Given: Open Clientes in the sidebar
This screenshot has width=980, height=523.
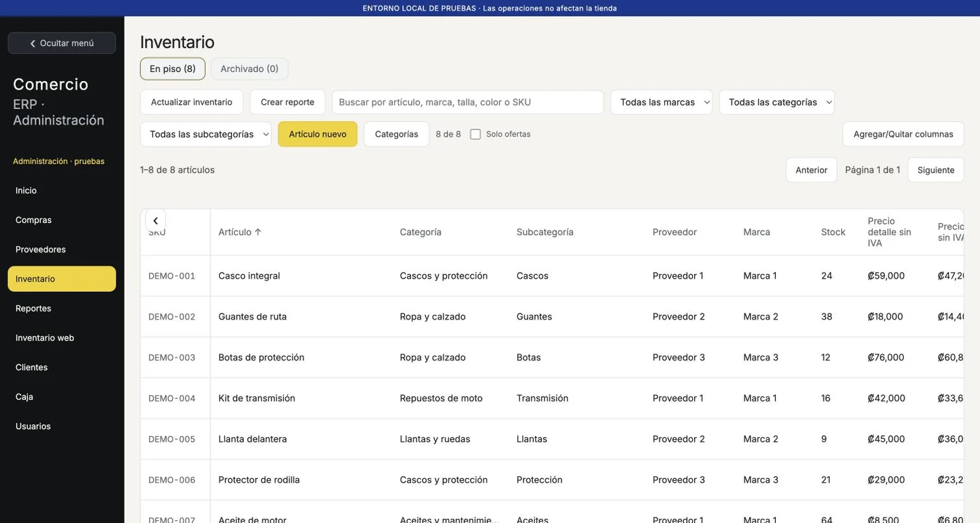Looking at the screenshot, I should point(62,367).
